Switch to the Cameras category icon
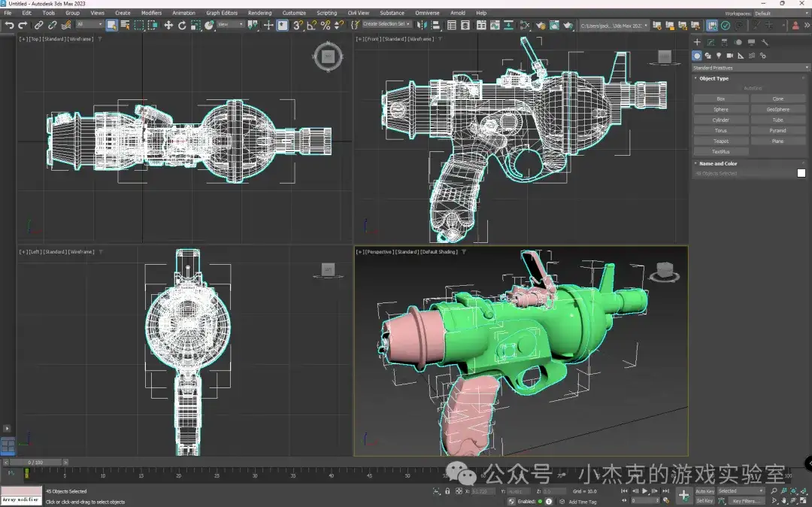This screenshot has width=812, height=507. point(729,56)
